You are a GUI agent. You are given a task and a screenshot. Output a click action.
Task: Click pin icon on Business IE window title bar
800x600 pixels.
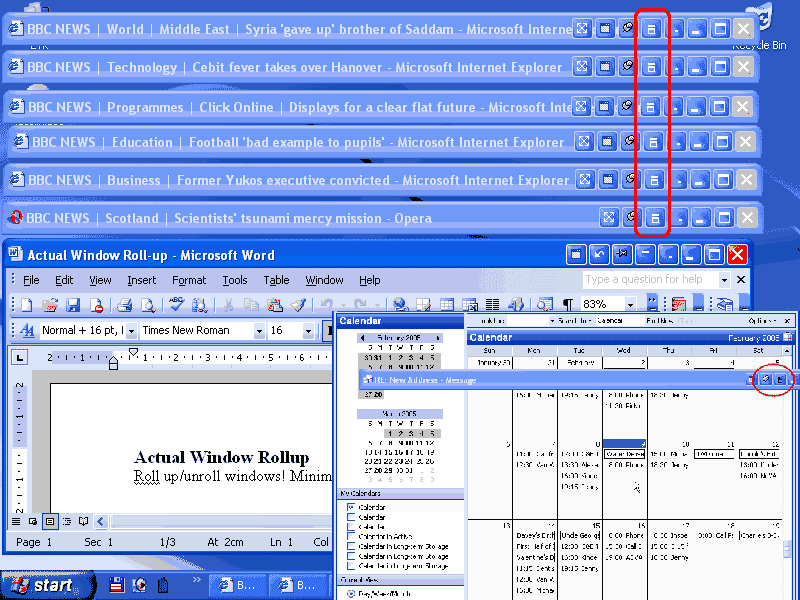tap(631, 180)
